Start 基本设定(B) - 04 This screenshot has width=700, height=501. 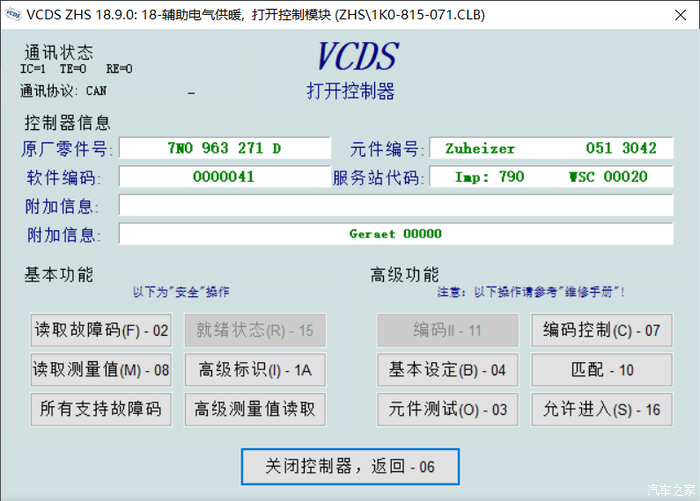(x=447, y=369)
